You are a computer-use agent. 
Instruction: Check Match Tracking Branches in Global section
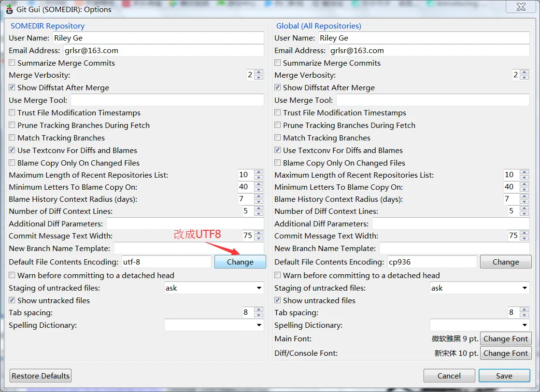click(278, 138)
